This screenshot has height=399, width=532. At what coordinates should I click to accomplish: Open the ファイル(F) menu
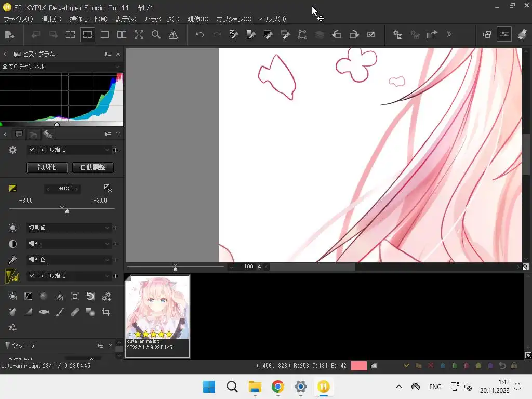pyautogui.click(x=18, y=19)
